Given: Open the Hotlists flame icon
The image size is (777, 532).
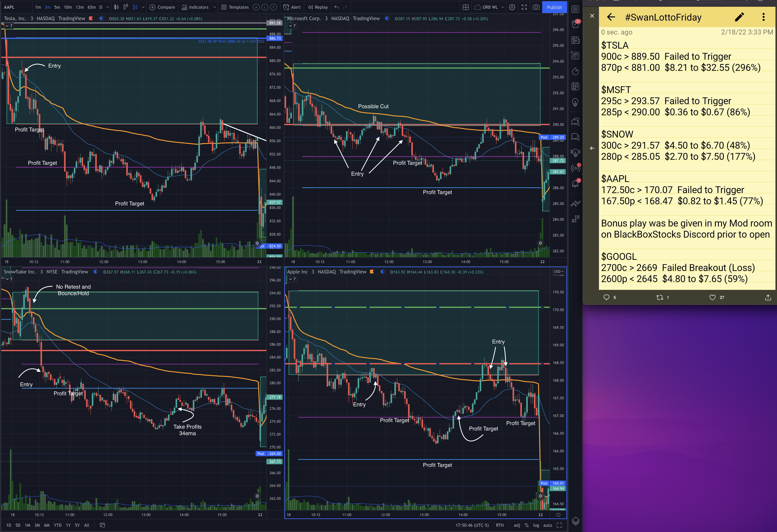Looking at the screenshot, I should coord(575,71).
